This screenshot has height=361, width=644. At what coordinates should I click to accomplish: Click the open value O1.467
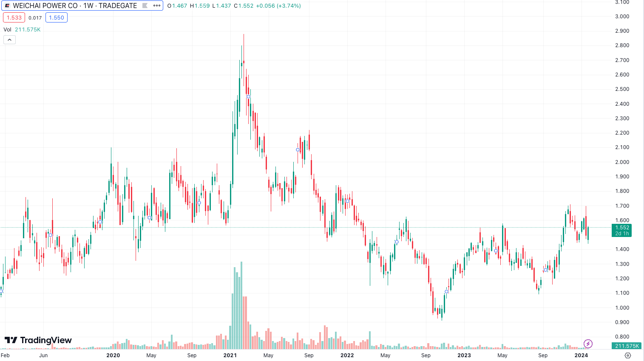tap(177, 6)
